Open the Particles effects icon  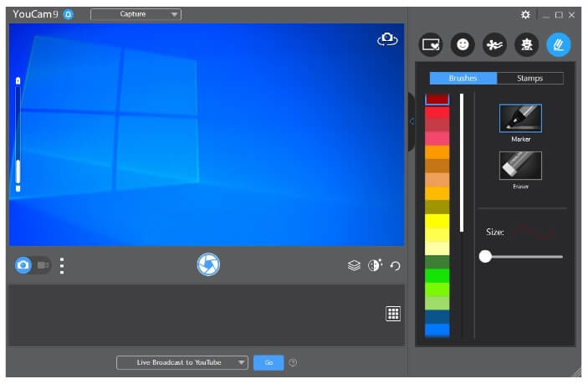(x=494, y=45)
